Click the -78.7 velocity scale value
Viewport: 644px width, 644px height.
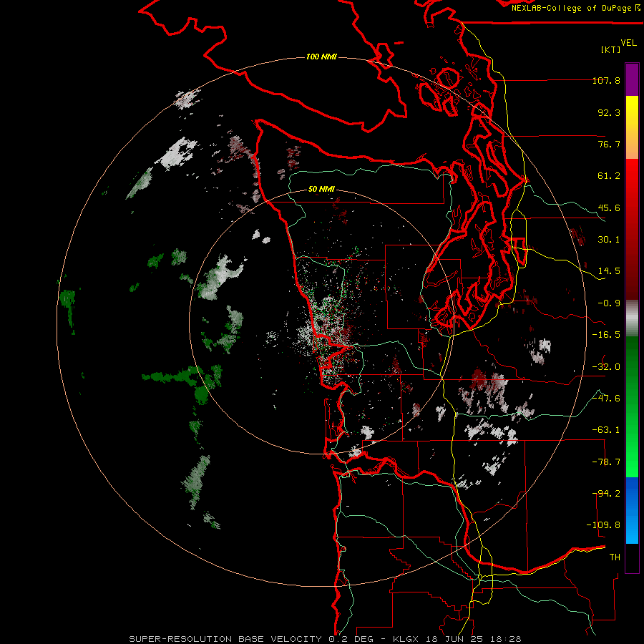pos(606,462)
